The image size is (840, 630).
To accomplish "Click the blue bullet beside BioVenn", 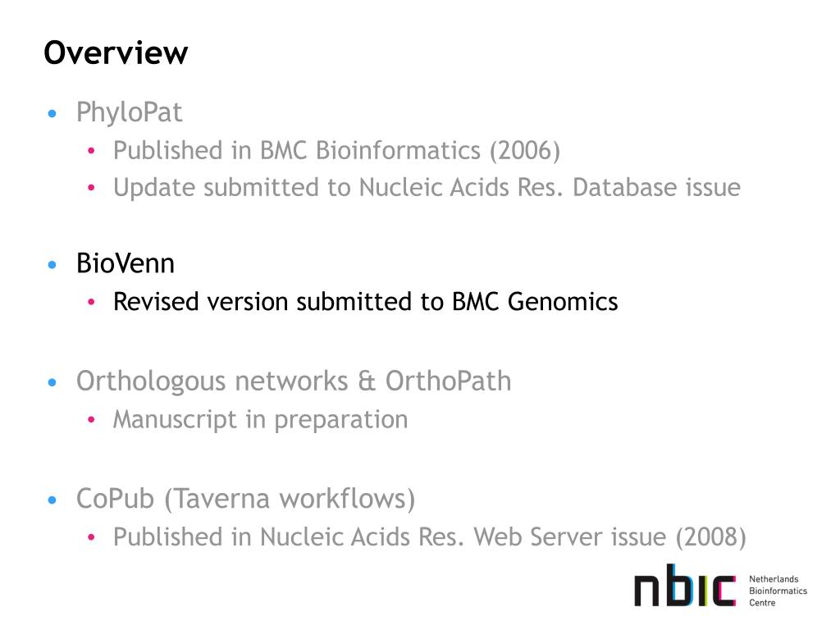I will tap(52, 265).
